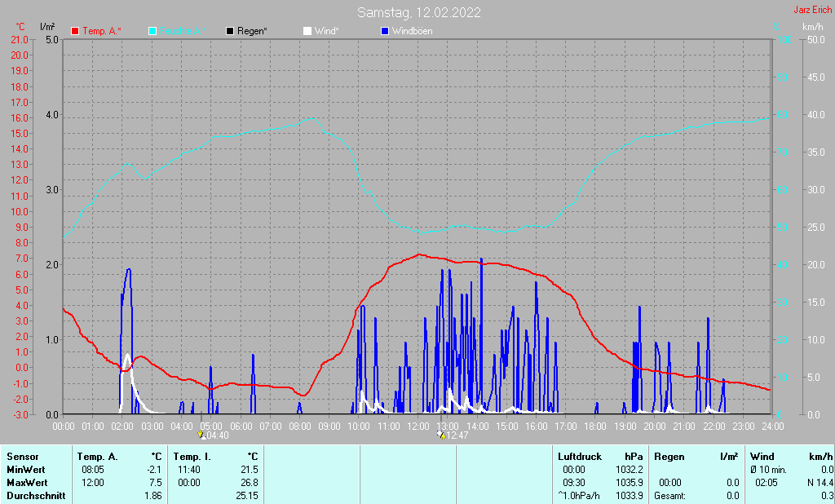Click the average outdoor temperature '1.86'
The image size is (835, 504).
(x=153, y=496)
